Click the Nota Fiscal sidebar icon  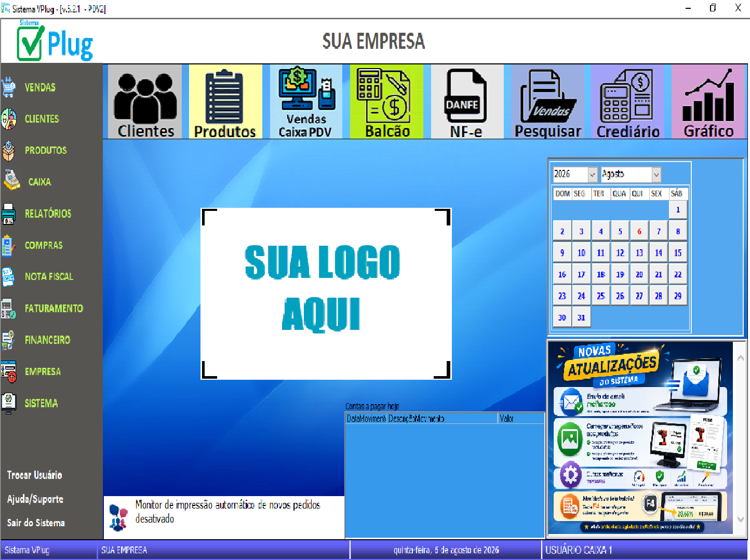9,277
